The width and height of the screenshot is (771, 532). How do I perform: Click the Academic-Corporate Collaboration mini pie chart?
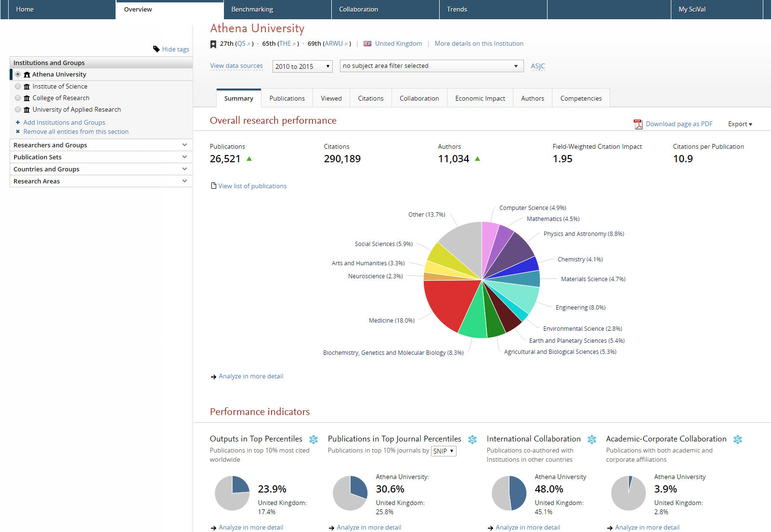click(x=628, y=493)
